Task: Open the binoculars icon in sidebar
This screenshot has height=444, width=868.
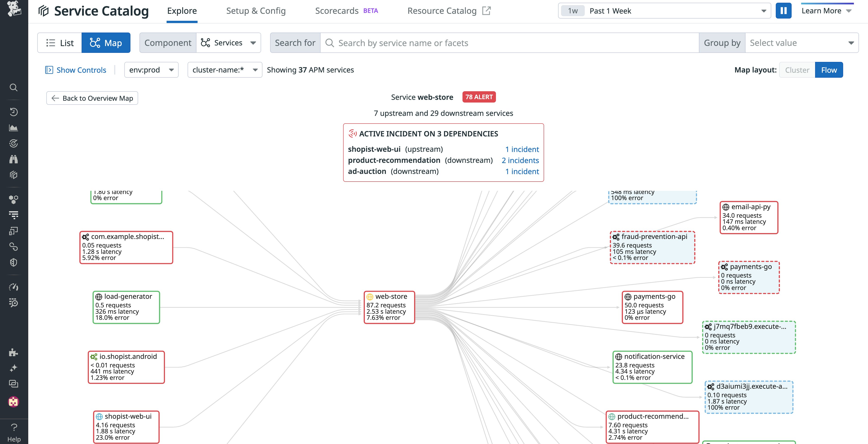Action: (x=14, y=159)
